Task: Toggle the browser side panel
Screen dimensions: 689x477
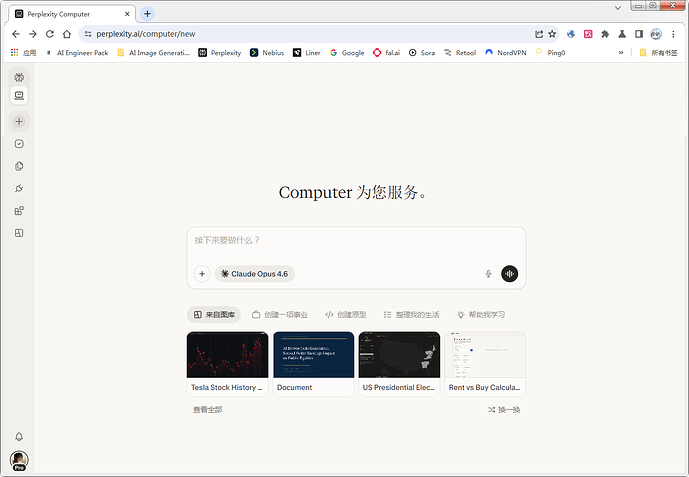Action: click(639, 34)
